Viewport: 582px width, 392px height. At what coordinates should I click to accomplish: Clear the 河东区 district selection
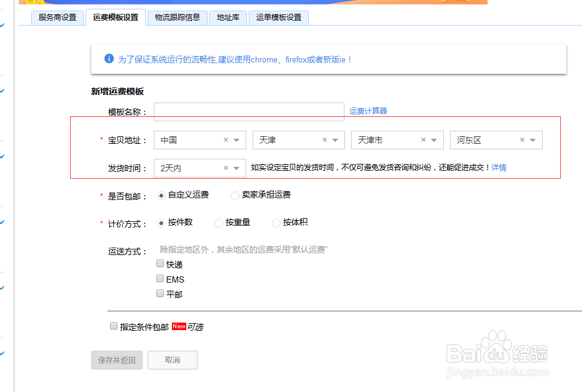[522, 140]
